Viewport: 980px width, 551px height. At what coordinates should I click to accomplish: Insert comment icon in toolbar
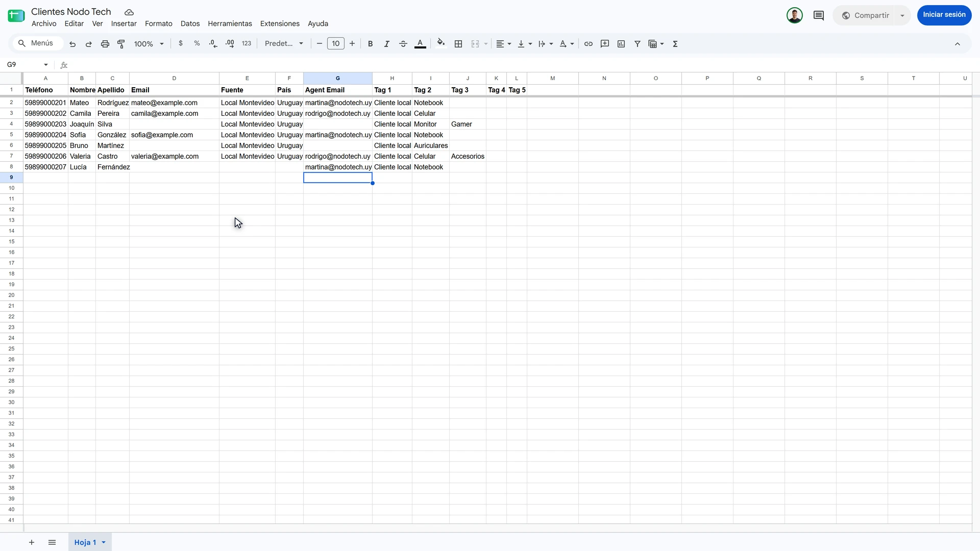[605, 44]
